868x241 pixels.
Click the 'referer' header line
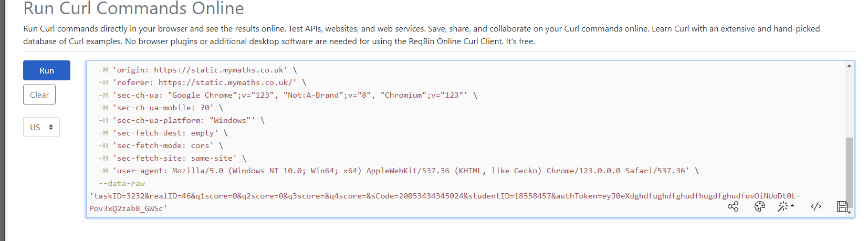(203, 82)
